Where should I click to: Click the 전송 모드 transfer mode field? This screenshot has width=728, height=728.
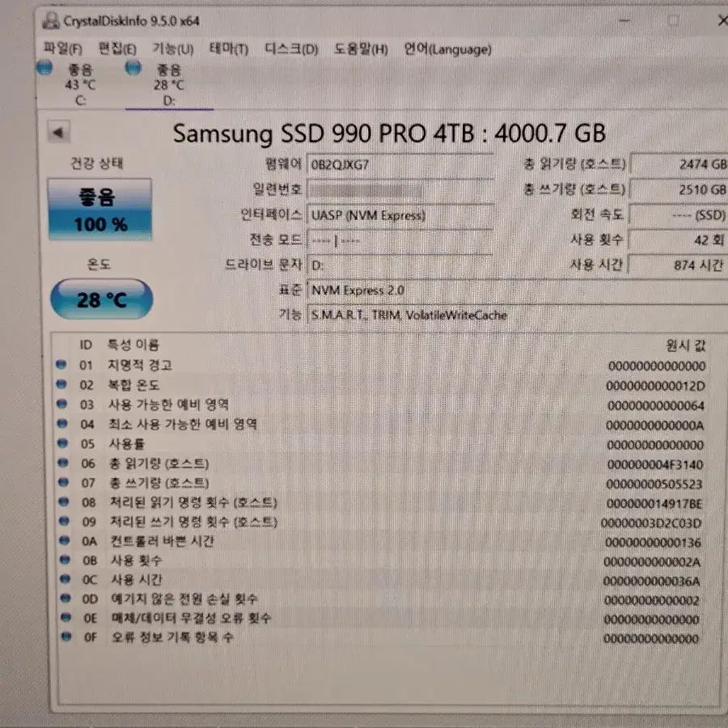pyautogui.click(x=400, y=240)
